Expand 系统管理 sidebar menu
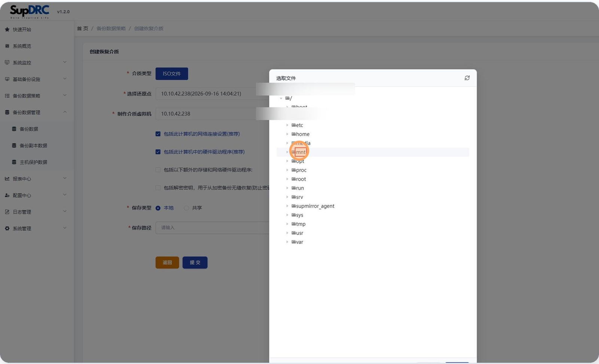Screen dimensions: 599x364 pyautogui.click(x=37, y=229)
